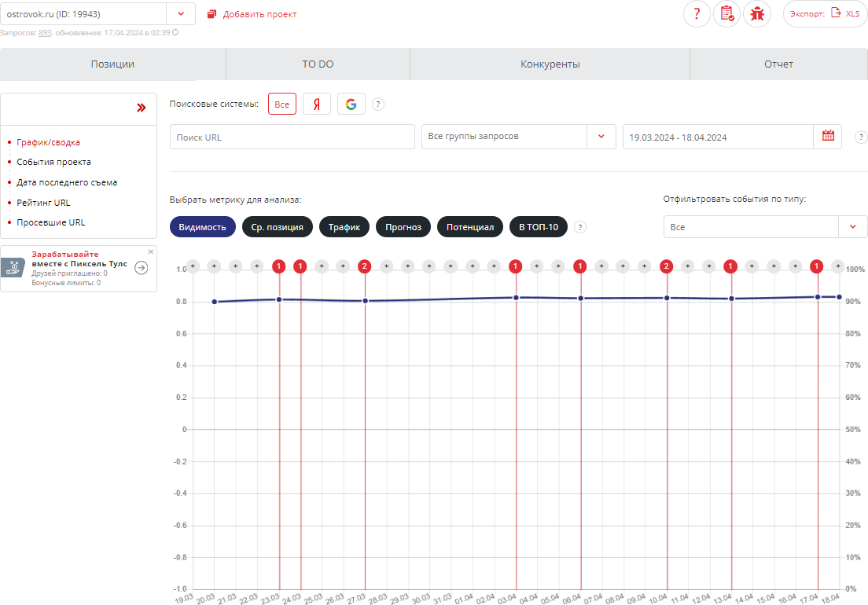Viewport: 868px width, 605px height.
Task: Add event with plus marker for 12.04
Action: pos(709,266)
